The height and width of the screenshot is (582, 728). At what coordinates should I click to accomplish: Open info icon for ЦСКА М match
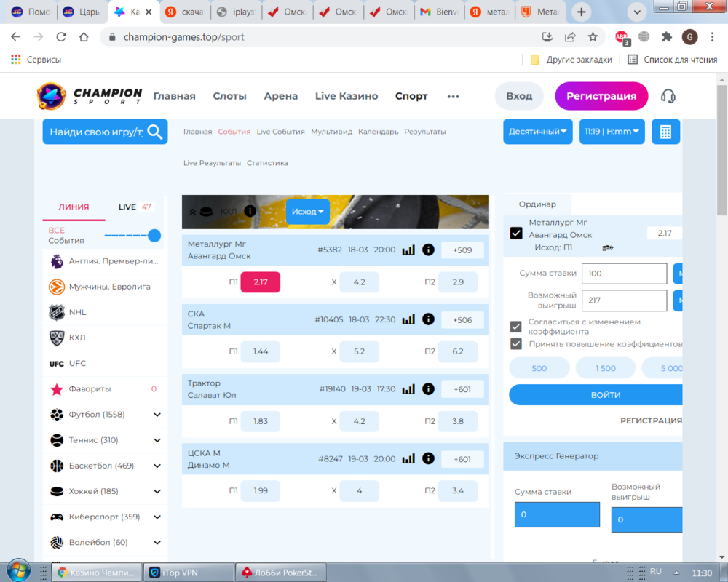[428, 458]
